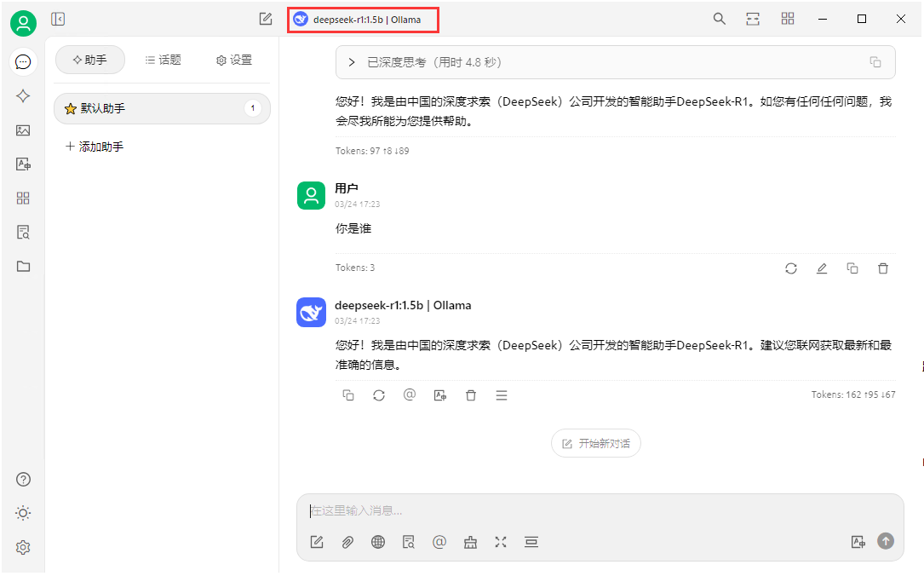924x576 pixels.
Task: Copy the deep thinking block content
Action: tap(875, 62)
